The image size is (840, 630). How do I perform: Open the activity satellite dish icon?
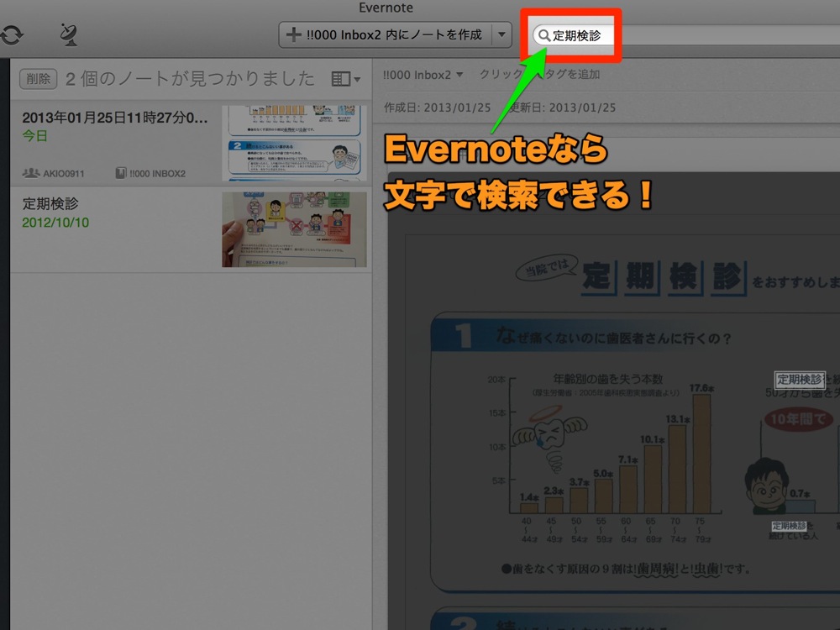[x=69, y=34]
